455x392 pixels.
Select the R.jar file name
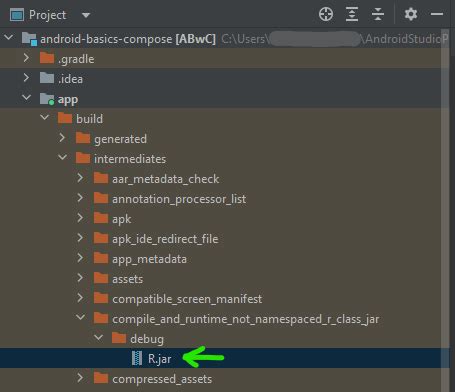click(160, 359)
